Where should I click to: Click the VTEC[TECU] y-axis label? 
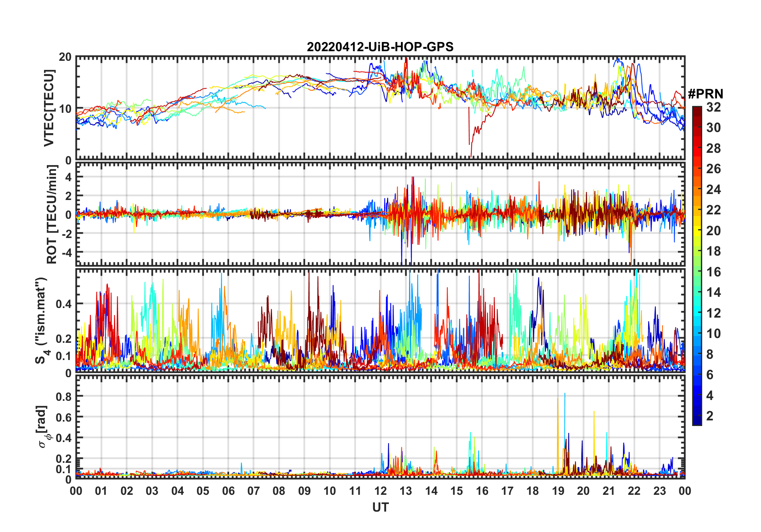49,108
